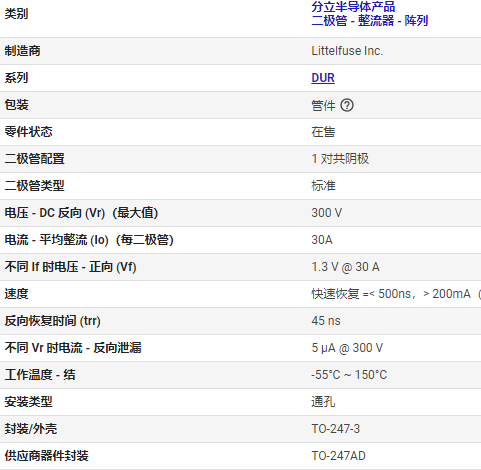Screen dimensions: 481x470
Task: Open the 二极管 - 整流器 - 阵列 category link
Action: pyautogui.click(x=370, y=21)
